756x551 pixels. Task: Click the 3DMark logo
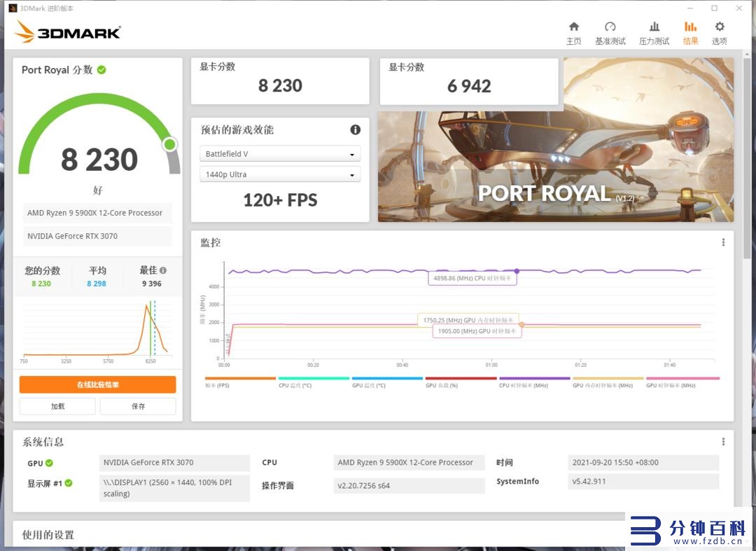(67, 32)
